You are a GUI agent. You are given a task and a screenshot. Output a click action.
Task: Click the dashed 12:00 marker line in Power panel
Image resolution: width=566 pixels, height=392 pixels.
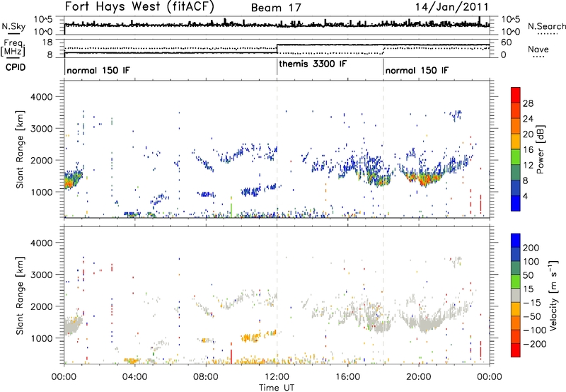(x=277, y=149)
